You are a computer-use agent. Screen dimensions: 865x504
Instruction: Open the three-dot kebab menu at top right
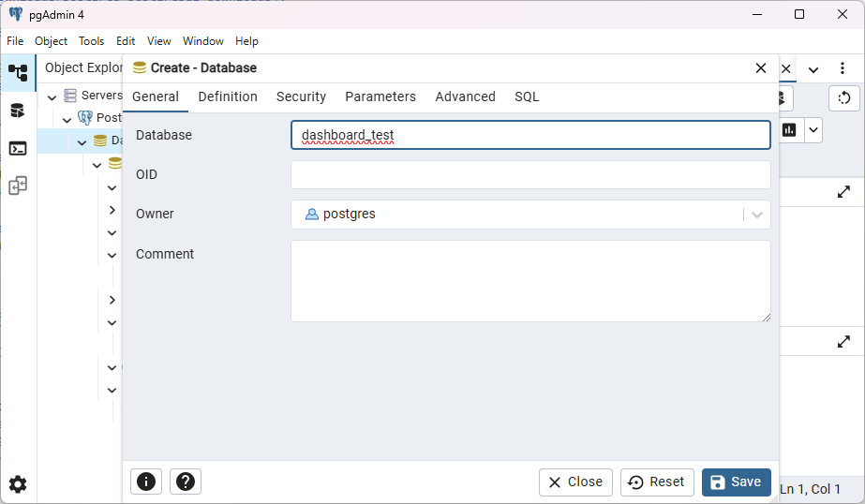point(842,68)
